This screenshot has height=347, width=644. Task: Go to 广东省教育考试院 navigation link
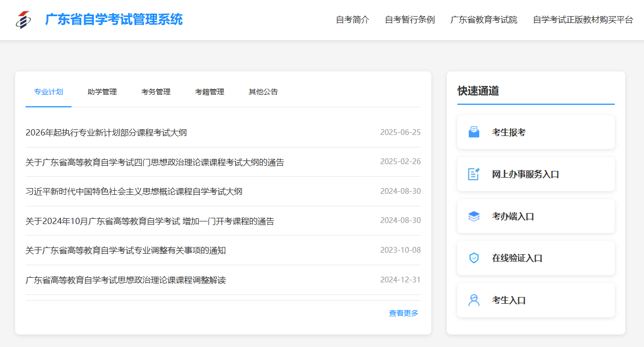pos(484,20)
